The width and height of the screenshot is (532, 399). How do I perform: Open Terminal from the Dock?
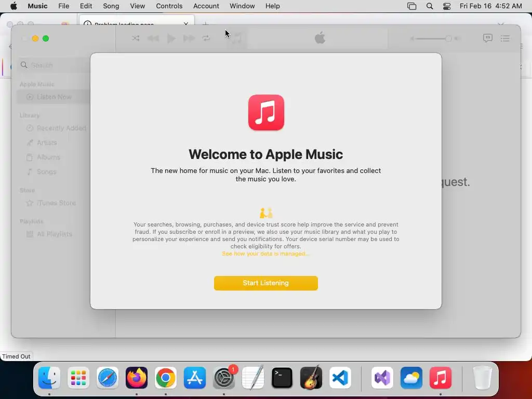(282, 378)
